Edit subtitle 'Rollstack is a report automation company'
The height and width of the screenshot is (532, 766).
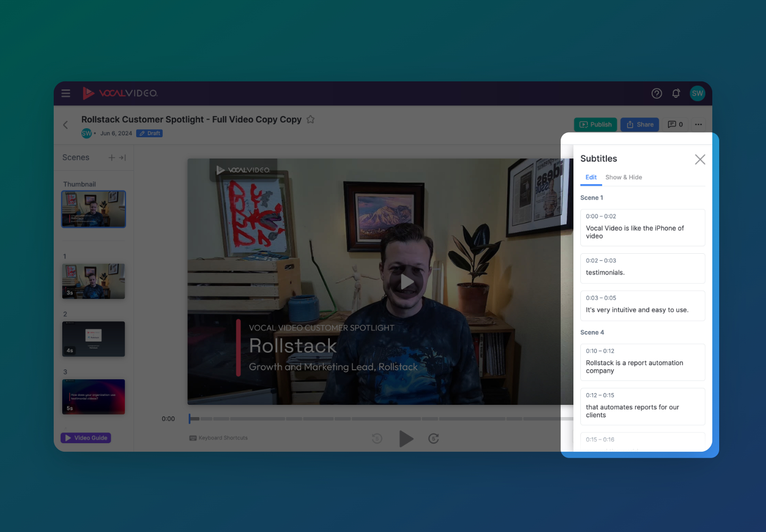tap(643, 362)
